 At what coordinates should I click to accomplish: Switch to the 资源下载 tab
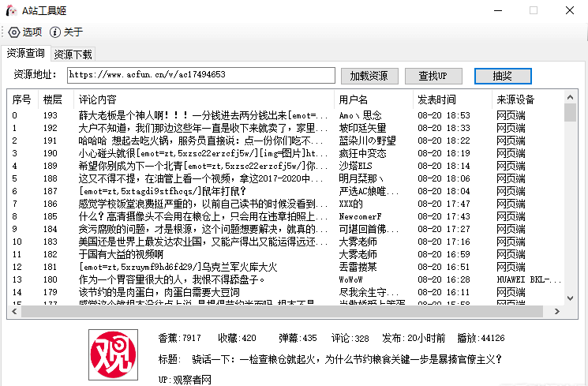[x=73, y=54]
